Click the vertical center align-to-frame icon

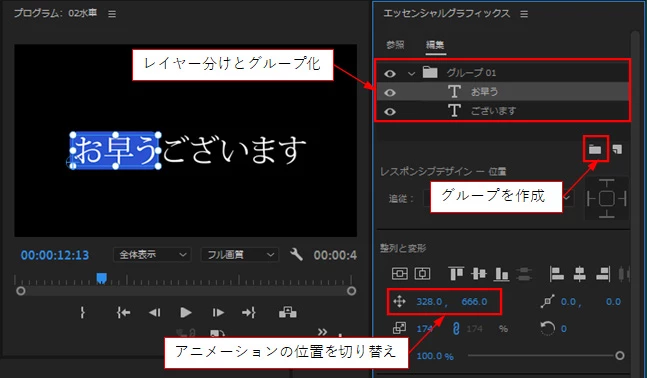(x=399, y=273)
